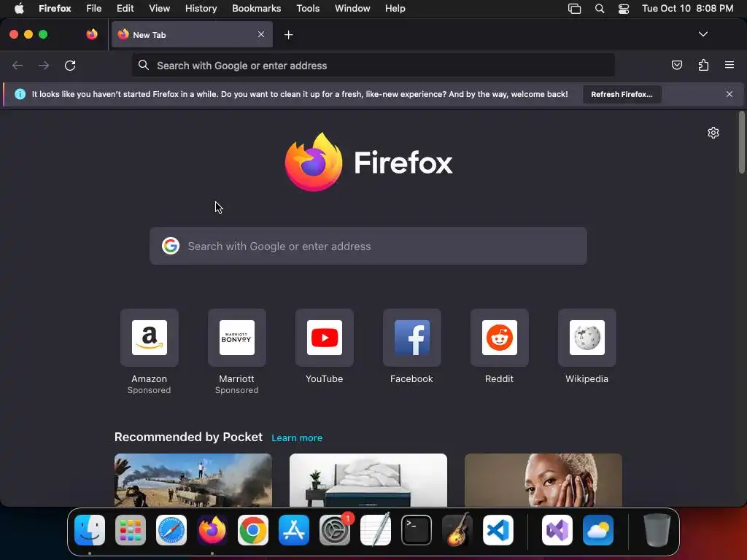Open Finder from the Dock
The width and height of the screenshot is (747, 560).
point(90,530)
